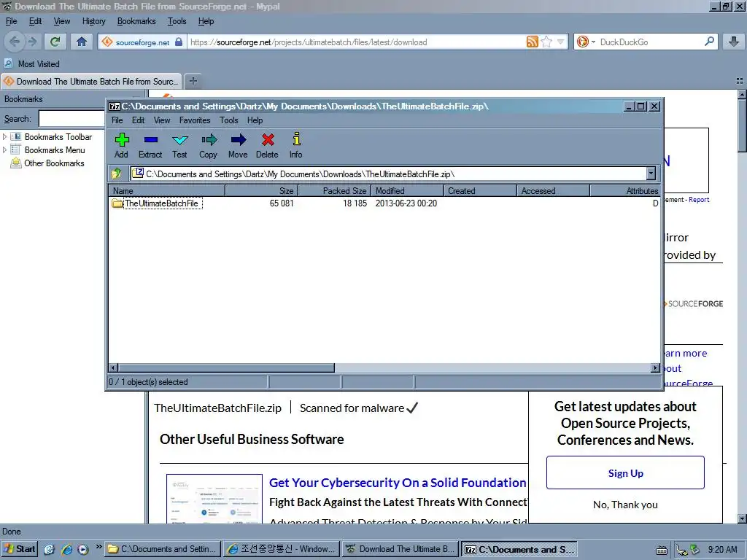This screenshot has width=747, height=560.
Task: Reload the page with the refresh icon
Action: (x=55, y=42)
